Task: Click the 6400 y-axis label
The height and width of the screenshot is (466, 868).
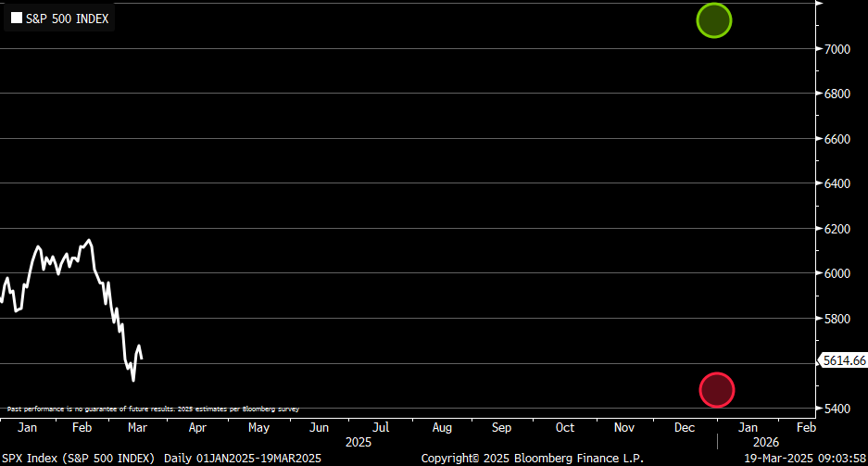Action: tap(837, 183)
